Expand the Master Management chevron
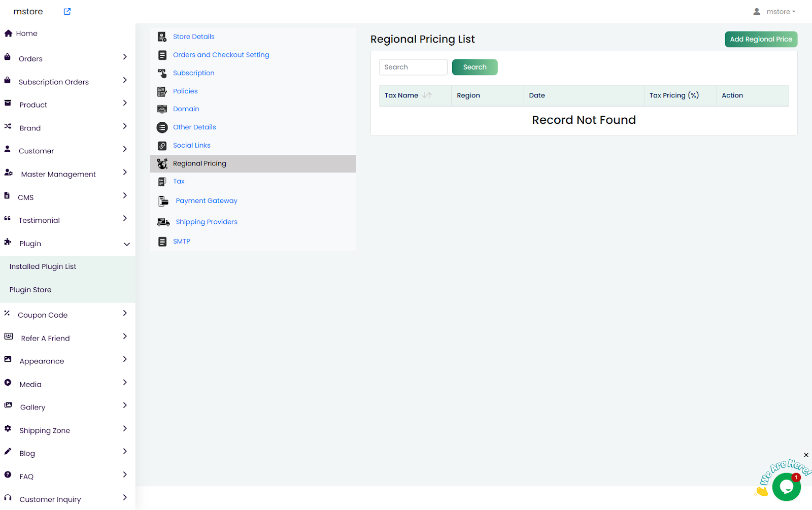 tap(125, 173)
